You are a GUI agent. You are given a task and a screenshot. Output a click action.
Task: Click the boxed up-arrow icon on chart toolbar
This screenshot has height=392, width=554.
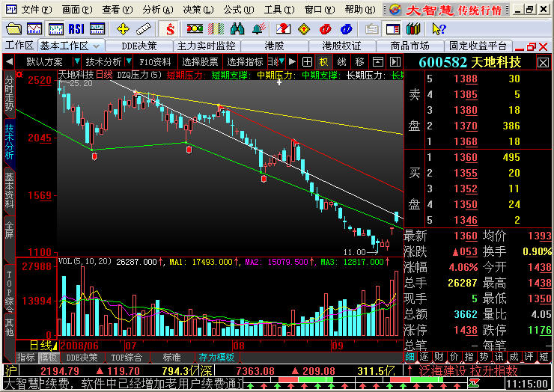pyautogui.click(x=378, y=62)
